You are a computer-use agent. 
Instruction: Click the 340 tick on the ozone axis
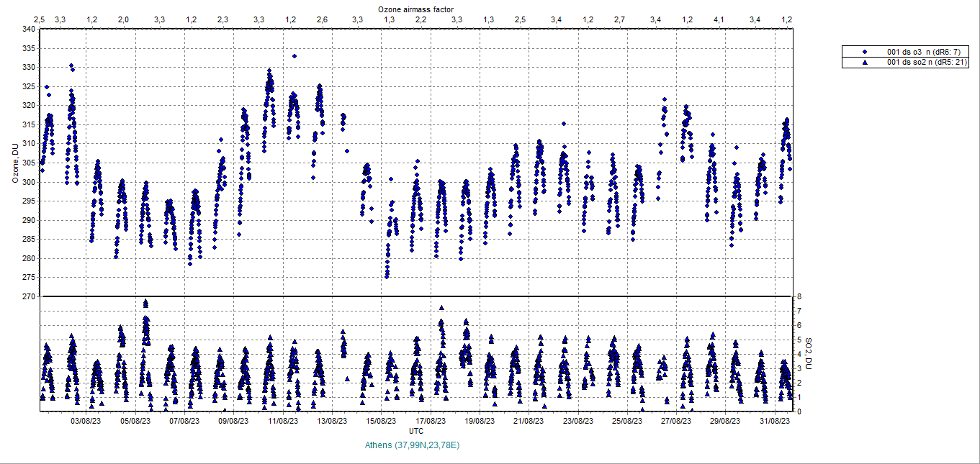pyautogui.click(x=28, y=29)
